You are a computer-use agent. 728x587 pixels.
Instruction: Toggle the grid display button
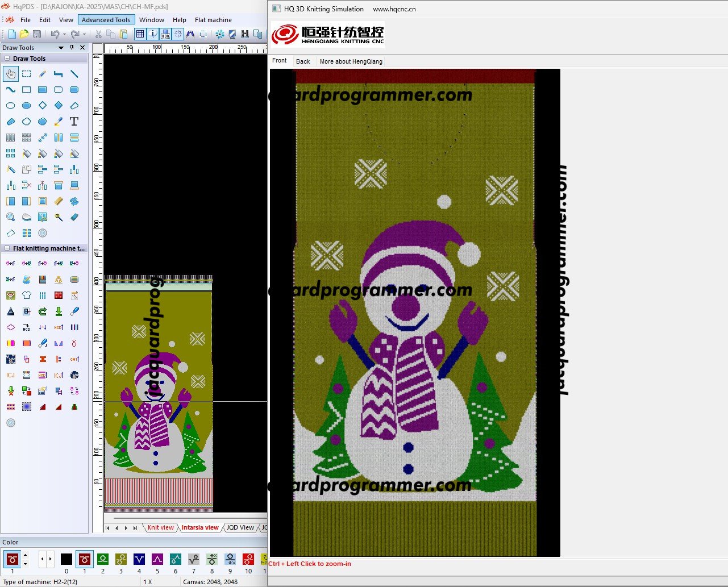tap(140, 34)
